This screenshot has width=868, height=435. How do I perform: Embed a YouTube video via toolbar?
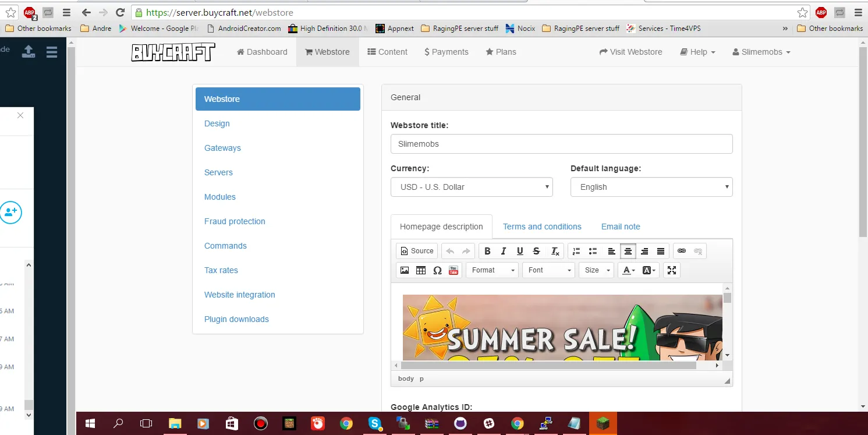coord(454,270)
